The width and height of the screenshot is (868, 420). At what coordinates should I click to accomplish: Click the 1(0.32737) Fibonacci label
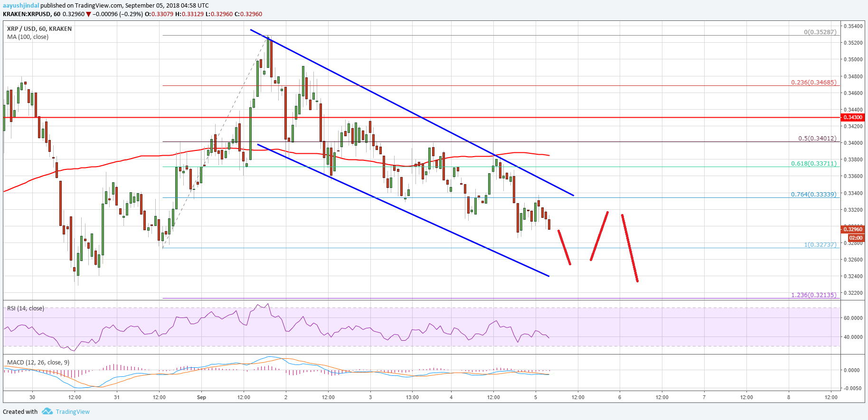coord(820,245)
